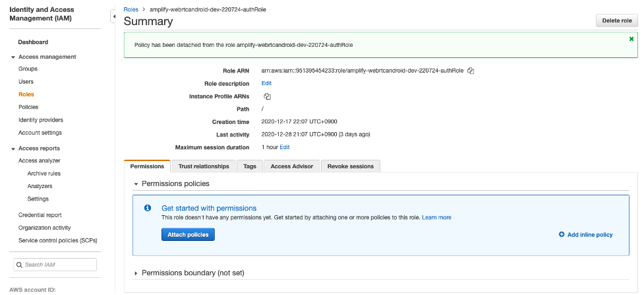644x295 pixels.
Task: Open the Revoke sessions tab
Action: 350,166
